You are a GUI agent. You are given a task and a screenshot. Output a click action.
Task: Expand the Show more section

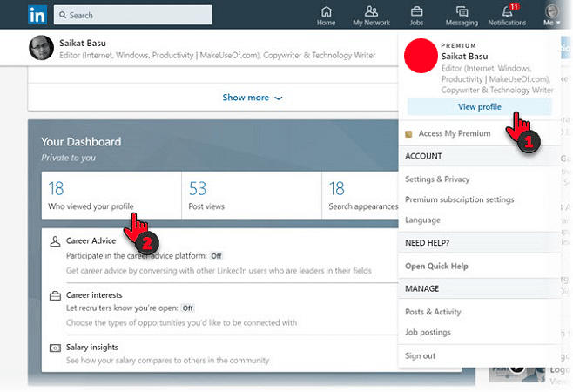253,98
